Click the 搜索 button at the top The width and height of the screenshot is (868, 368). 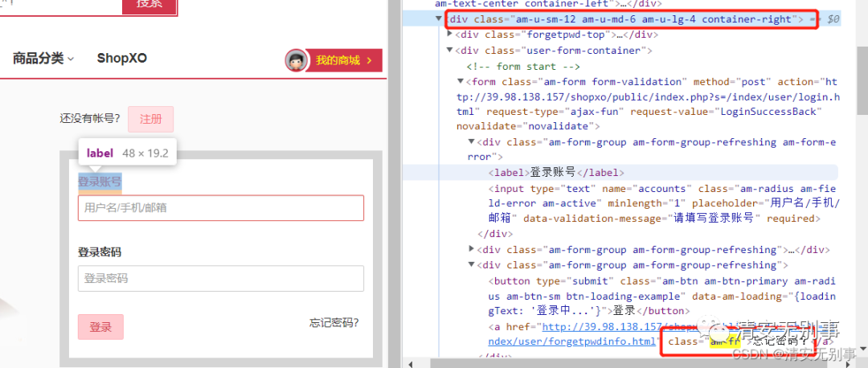coord(149,5)
